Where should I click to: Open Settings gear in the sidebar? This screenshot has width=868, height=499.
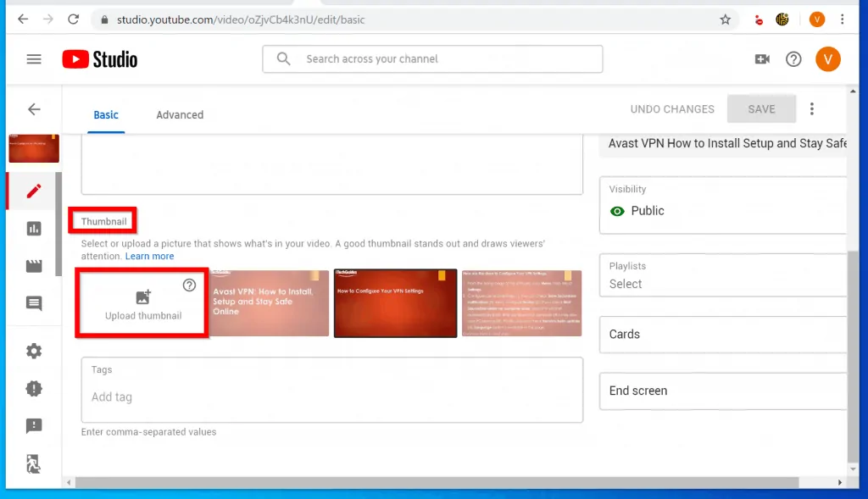pos(34,351)
